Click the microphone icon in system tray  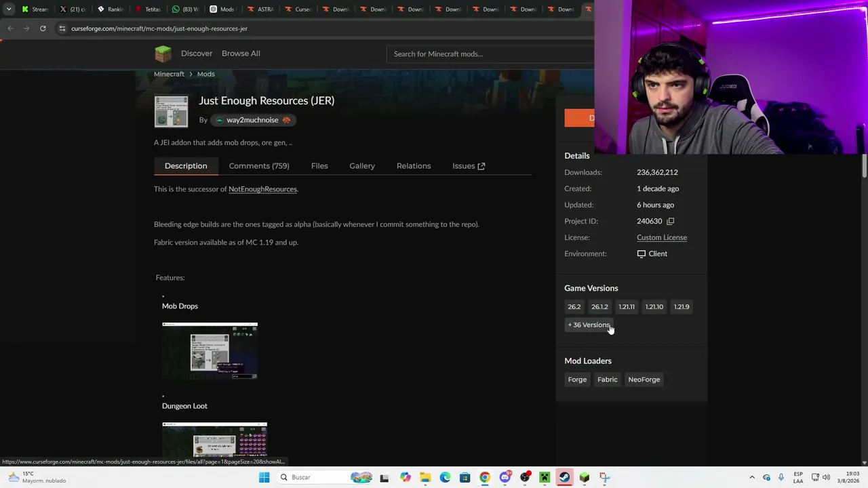781,477
